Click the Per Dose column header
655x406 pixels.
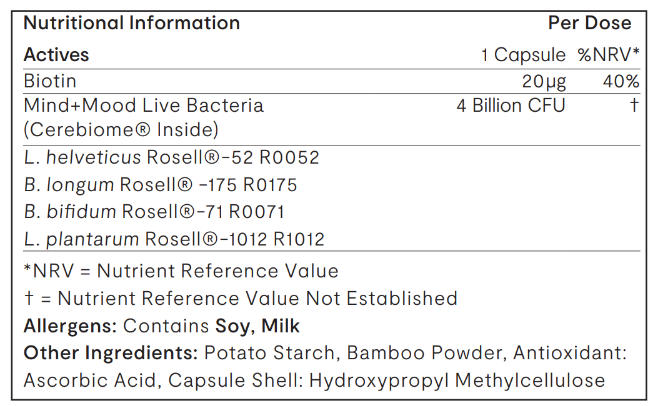589,23
